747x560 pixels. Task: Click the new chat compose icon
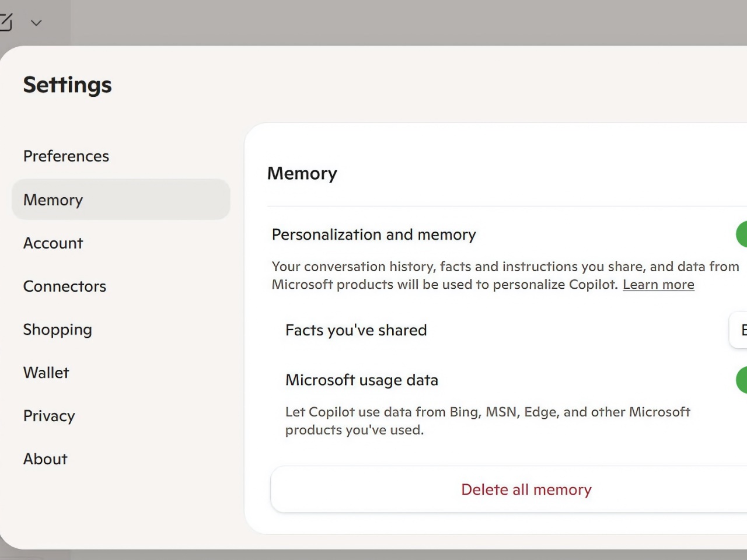[6, 22]
